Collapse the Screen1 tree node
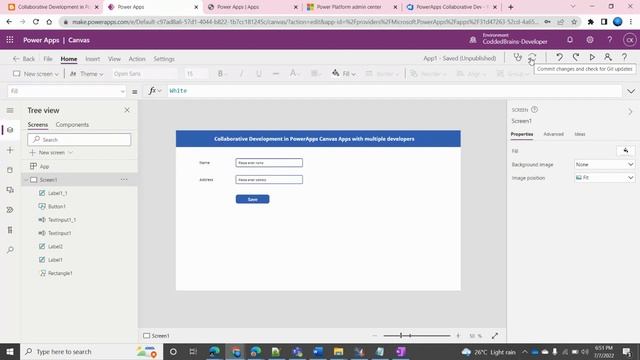640x360 pixels. point(27,180)
